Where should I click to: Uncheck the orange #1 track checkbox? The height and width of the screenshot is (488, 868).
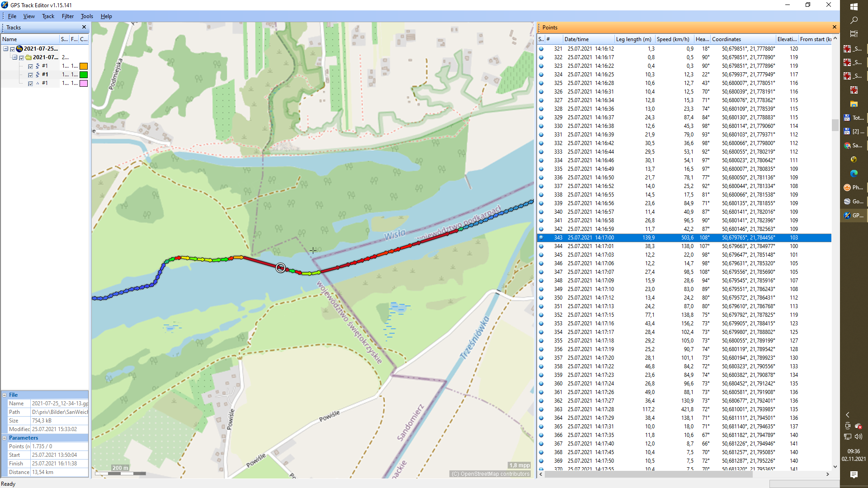(x=31, y=66)
